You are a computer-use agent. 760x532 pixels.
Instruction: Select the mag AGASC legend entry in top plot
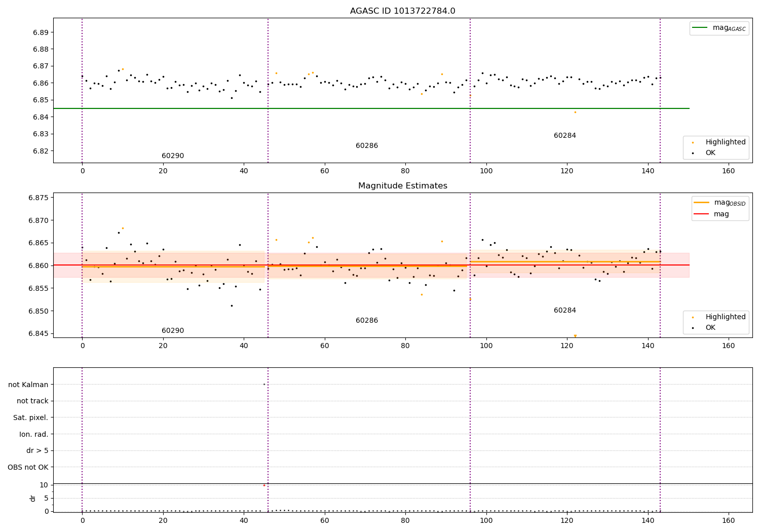719,28
